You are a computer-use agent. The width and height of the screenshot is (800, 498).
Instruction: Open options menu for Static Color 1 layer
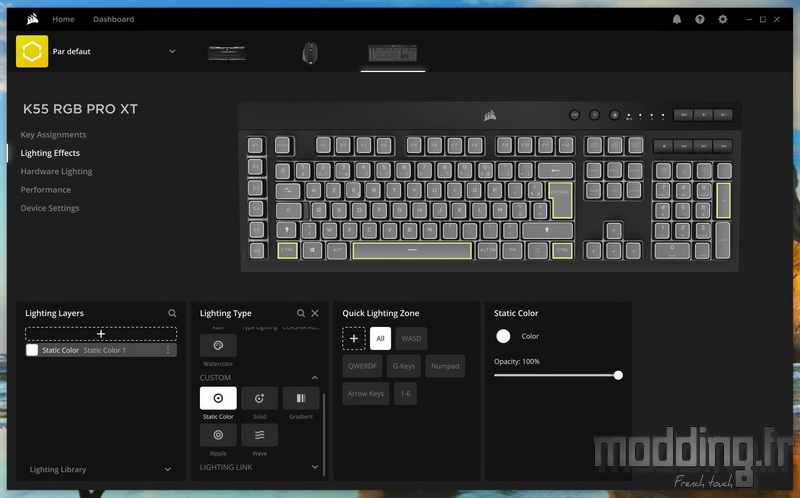(x=168, y=350)
